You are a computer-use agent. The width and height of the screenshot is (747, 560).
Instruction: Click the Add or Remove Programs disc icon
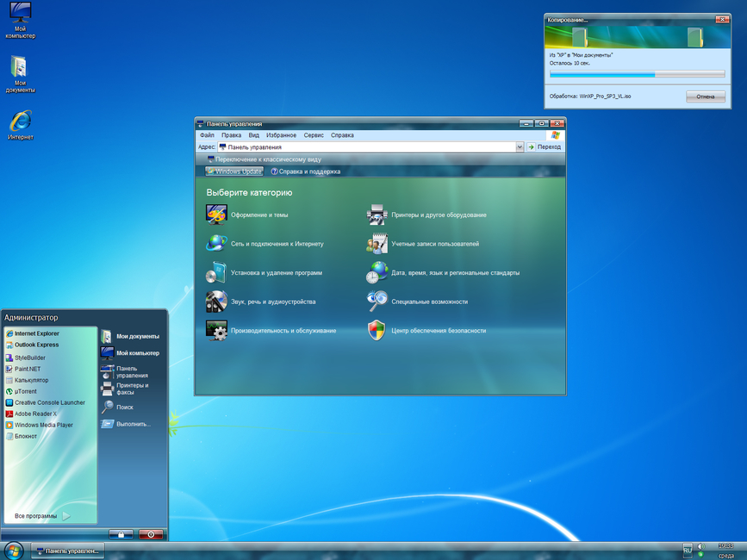coord(216,272)
